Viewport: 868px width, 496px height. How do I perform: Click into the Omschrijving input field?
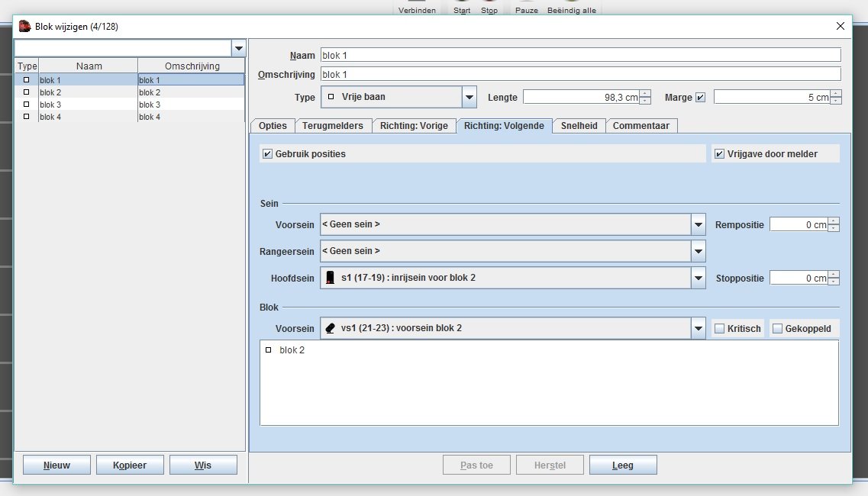point(581,74)
